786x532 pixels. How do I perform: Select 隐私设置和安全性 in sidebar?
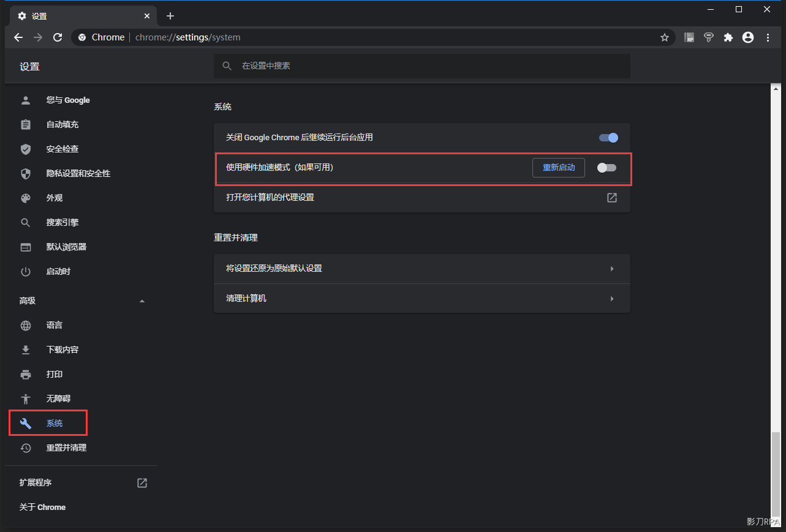pyautogui.click(x=78, y=174)
